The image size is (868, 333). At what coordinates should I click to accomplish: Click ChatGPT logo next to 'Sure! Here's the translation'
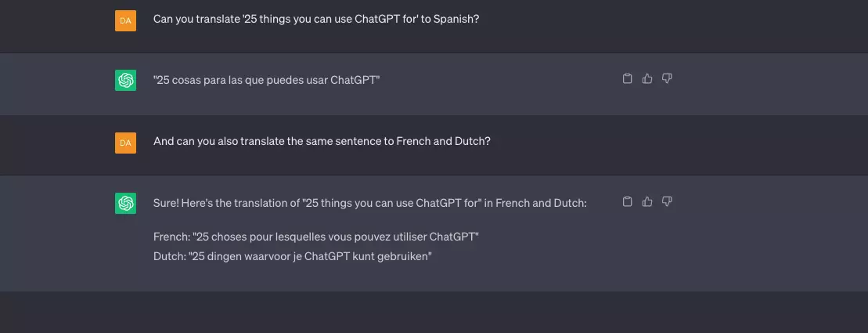126,204
